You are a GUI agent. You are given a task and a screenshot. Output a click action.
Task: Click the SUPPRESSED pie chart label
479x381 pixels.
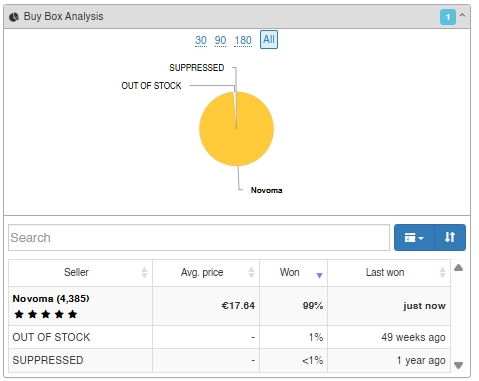197,68
